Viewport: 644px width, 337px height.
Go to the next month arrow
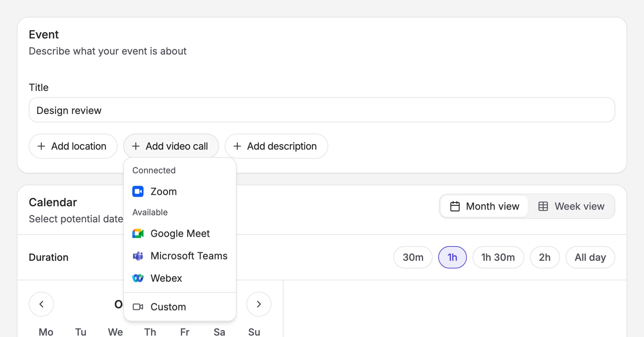pyautogui.click(x=259, y=304)
